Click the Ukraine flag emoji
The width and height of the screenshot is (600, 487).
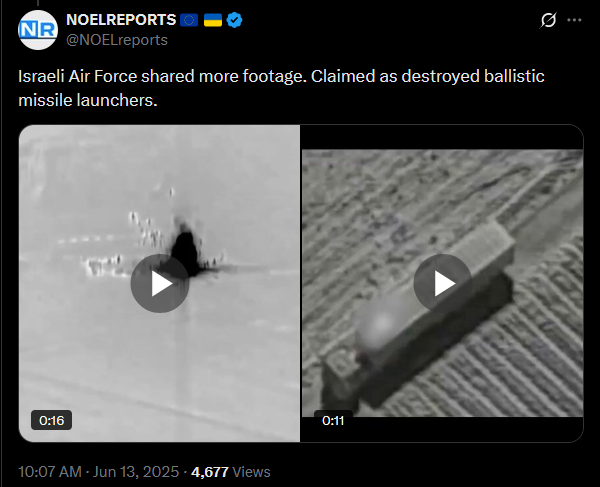click(213, 20)
